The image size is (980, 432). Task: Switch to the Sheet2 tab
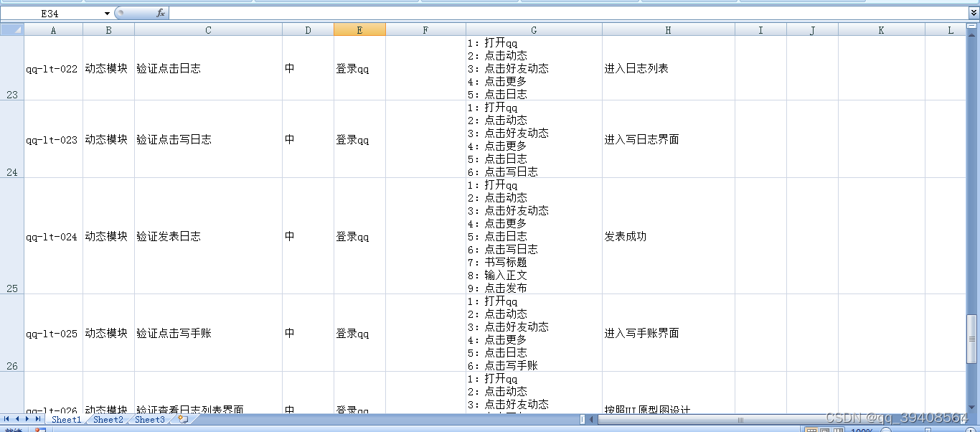click(108, 420)
